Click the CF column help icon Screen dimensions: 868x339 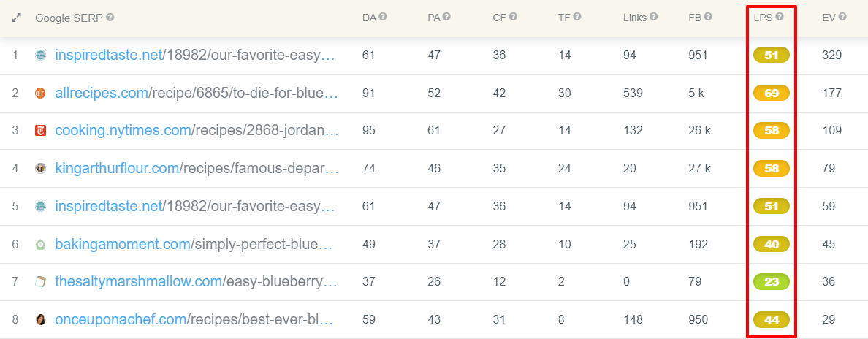point(513,18)
